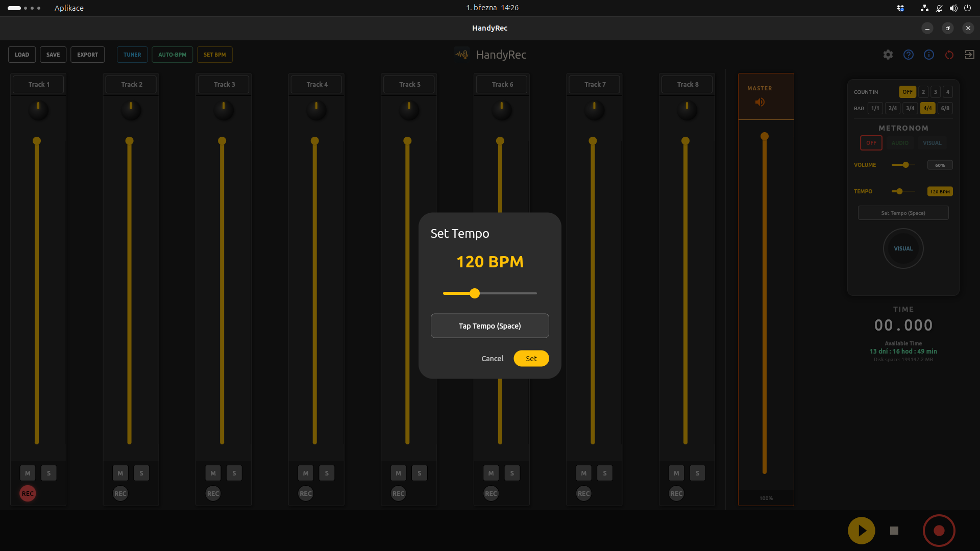Click the HandyRec waveform logo

(461, 54)
